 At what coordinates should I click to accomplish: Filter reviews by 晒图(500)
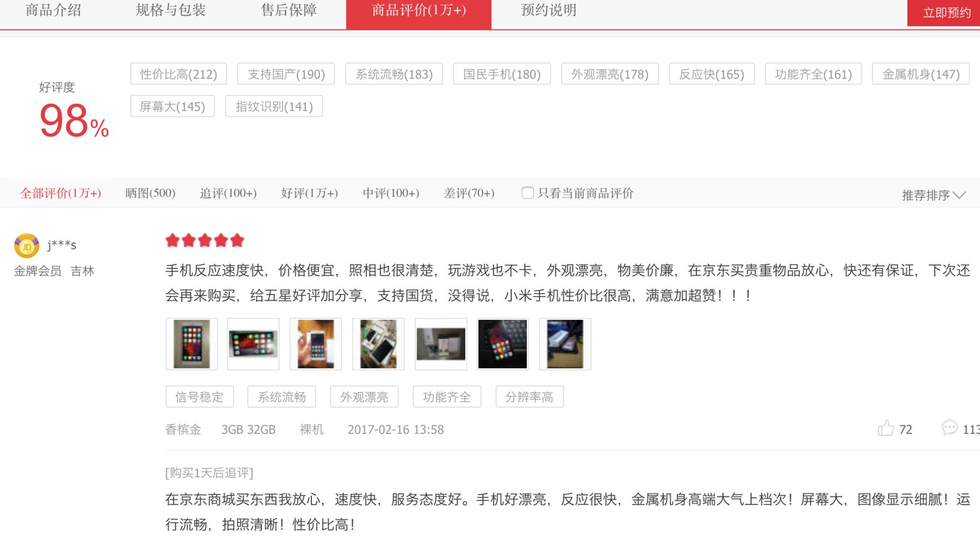coord(150,193)
